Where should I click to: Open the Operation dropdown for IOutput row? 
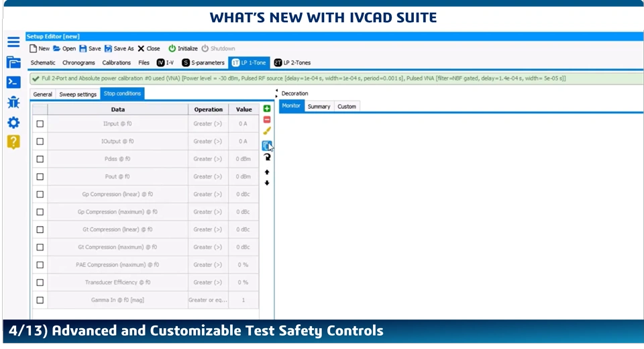point(208,142)
